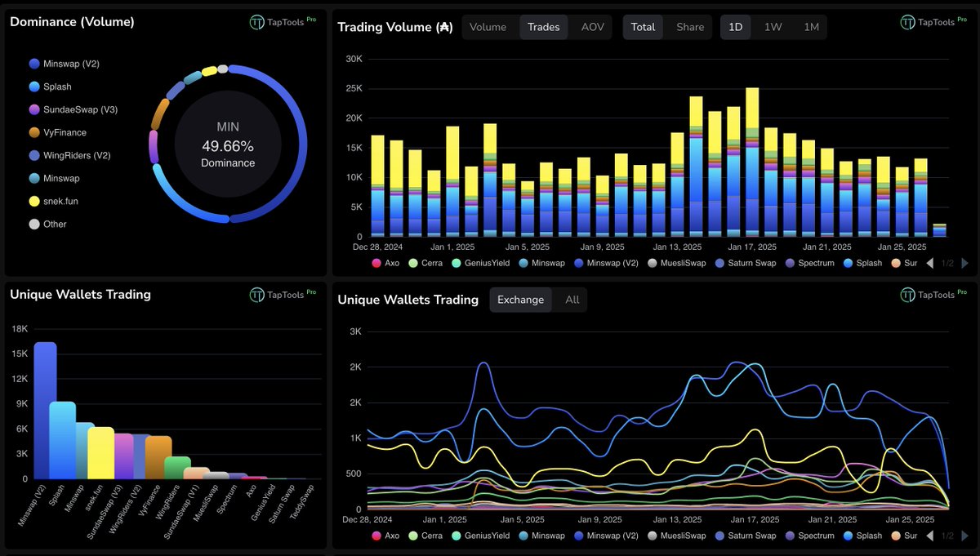Screen dimensions: 980x556
Task: Set timeframe to 1D
Action: pos(736,27)
